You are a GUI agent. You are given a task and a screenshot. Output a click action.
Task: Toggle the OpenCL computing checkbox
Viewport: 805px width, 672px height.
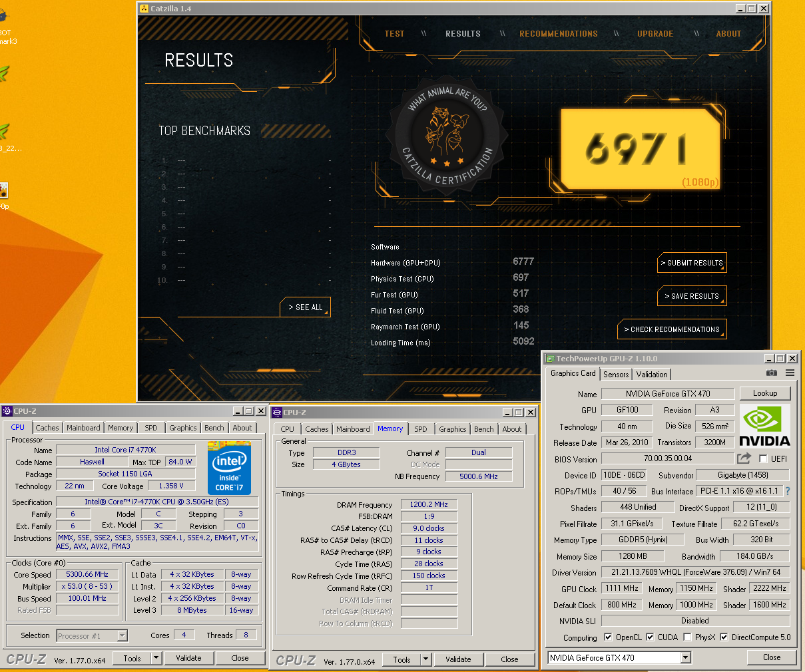click(x=608, y=637)
